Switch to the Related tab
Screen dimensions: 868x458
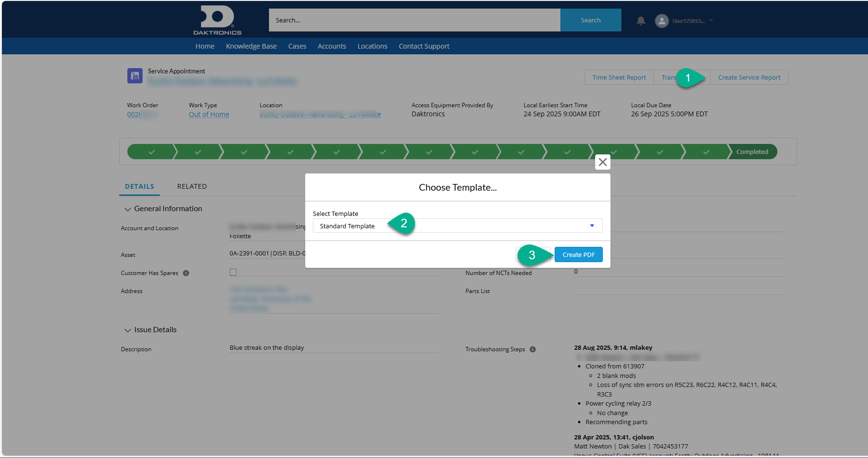192,186
